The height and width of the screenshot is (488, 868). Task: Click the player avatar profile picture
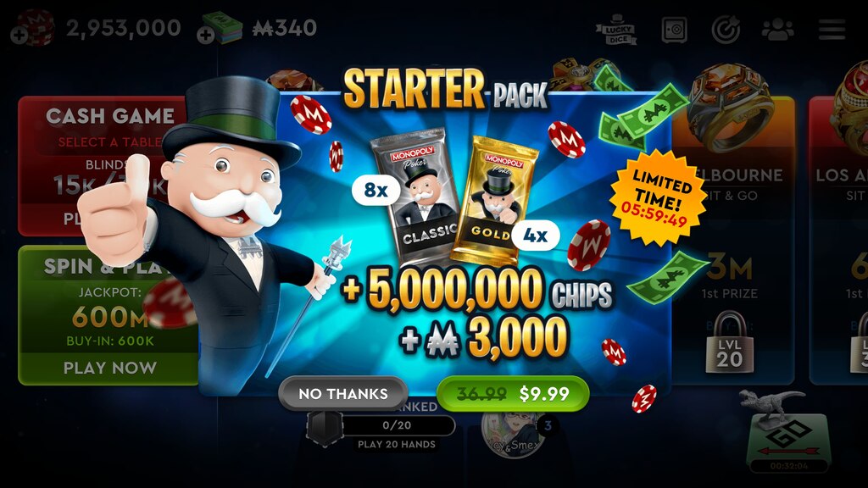point(512,436)
